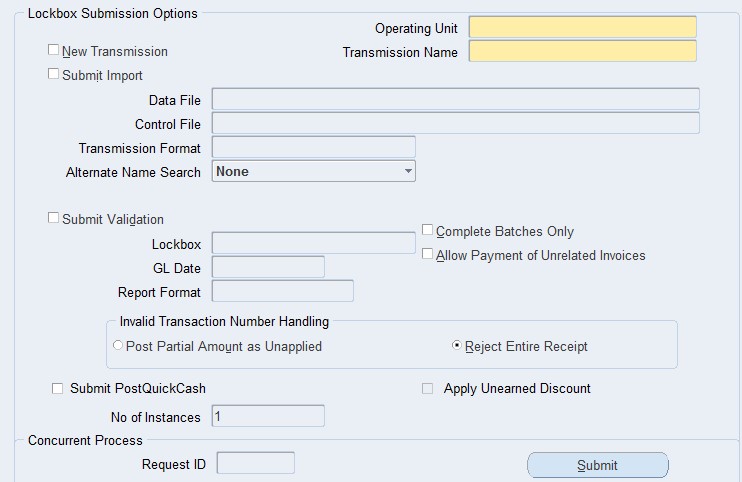Select the GL Date field

(268, 267)
